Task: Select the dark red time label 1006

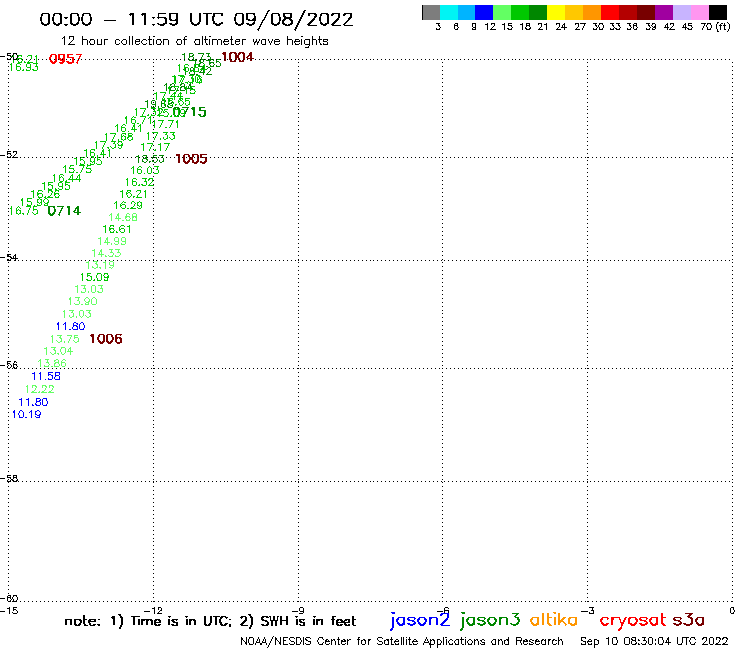Action: (106, 339)
